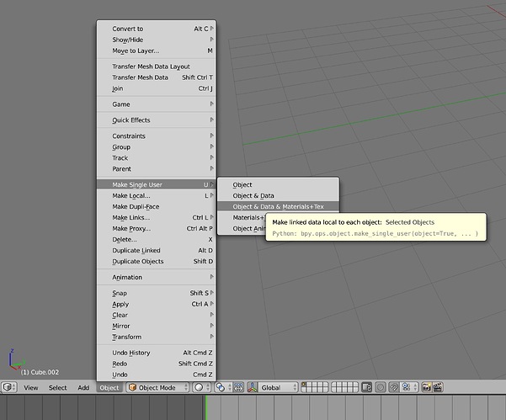Screen dimensions: 506x420
Task: Select Make Proxy... menu item
Action: pos(157,228)
